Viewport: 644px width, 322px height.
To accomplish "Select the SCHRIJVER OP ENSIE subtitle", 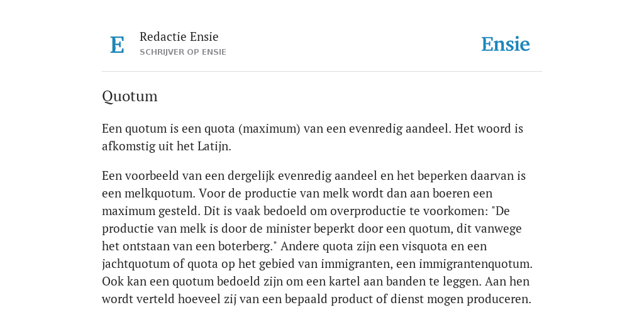I will coord(183,52).
